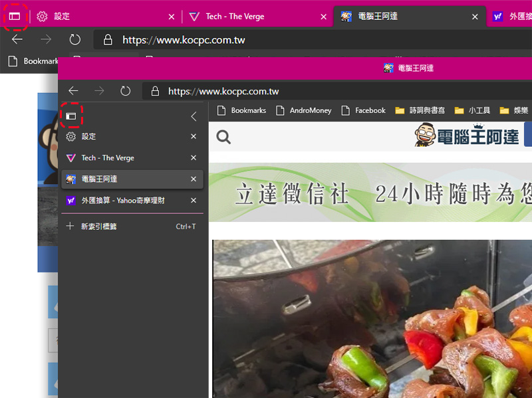Screen dimensions: 532x398
Task: Click 立達徵信社 banner advertisement
Action: [370, 193]
